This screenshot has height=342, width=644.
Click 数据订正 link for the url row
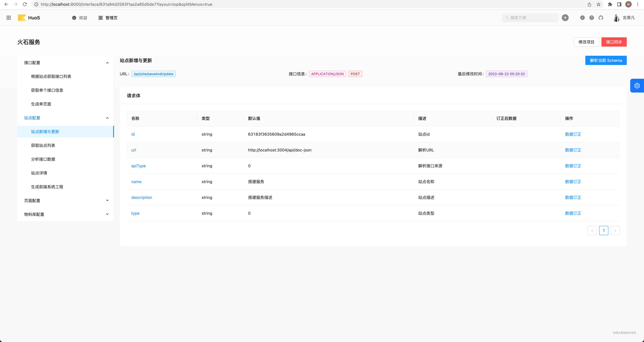pos(573,150)
